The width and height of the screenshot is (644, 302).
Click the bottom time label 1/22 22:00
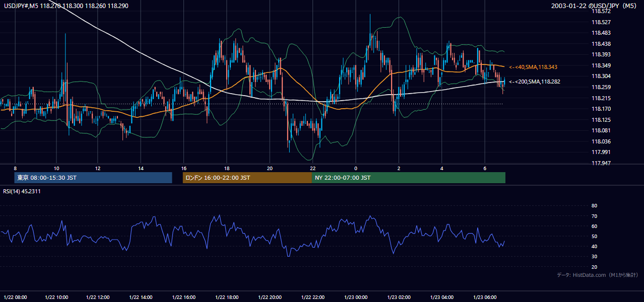[x=312, y=297]
